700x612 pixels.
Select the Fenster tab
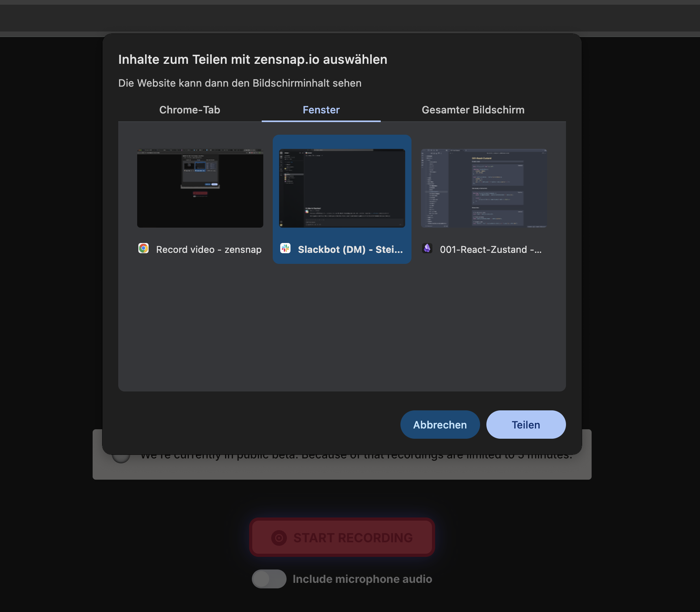(x=321, y=110)
